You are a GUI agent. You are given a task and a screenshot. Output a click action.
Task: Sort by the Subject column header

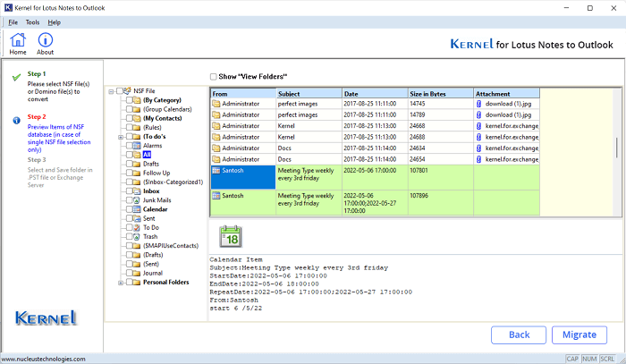click(309, 93)
